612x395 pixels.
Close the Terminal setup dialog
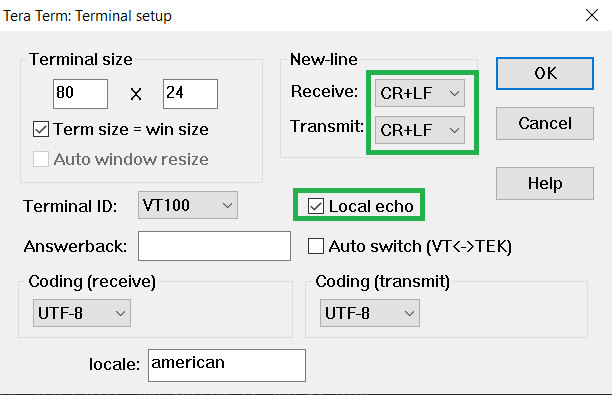pyautogui.click(x=592, y=15)
